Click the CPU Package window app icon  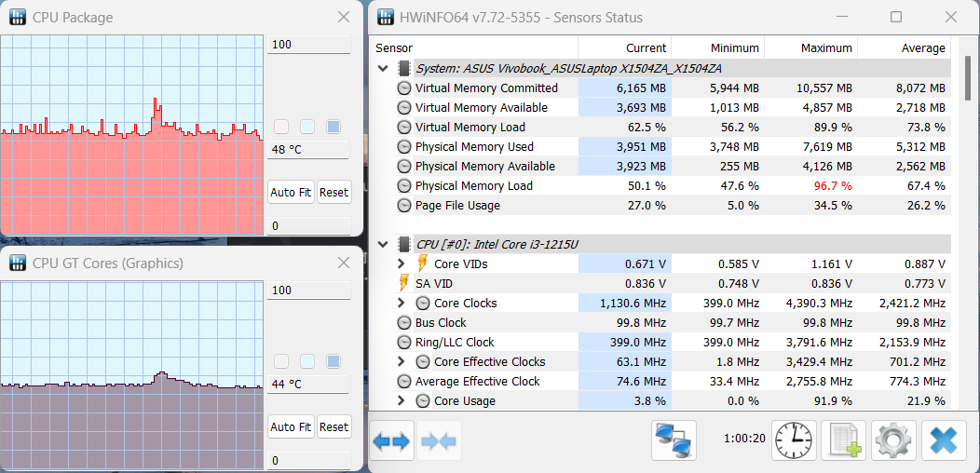click(x=20, y=17)
